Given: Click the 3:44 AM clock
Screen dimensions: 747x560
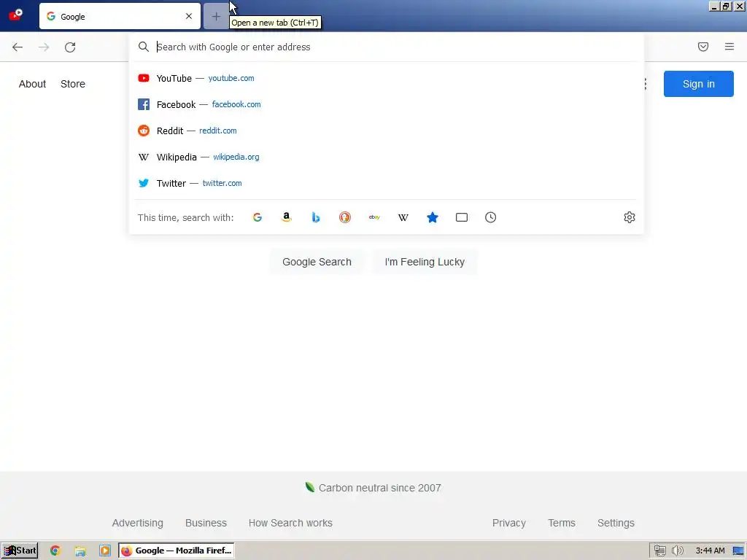Looking at the screenshot, I should [710, 551].
